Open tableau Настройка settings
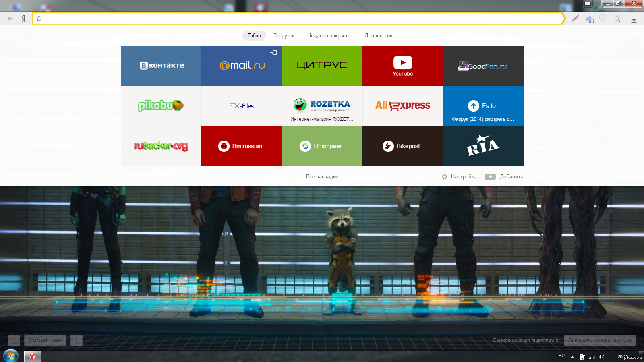 tap(459, 176)
